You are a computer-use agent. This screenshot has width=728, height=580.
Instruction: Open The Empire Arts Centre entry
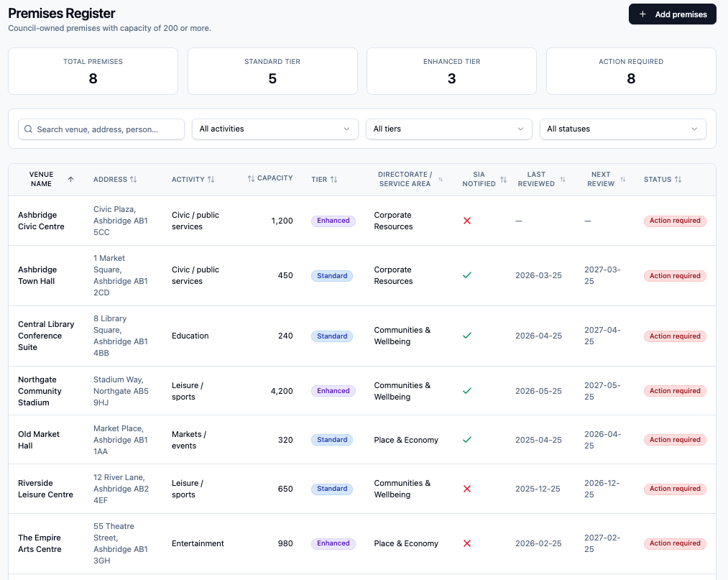click(x=40, y=543)
